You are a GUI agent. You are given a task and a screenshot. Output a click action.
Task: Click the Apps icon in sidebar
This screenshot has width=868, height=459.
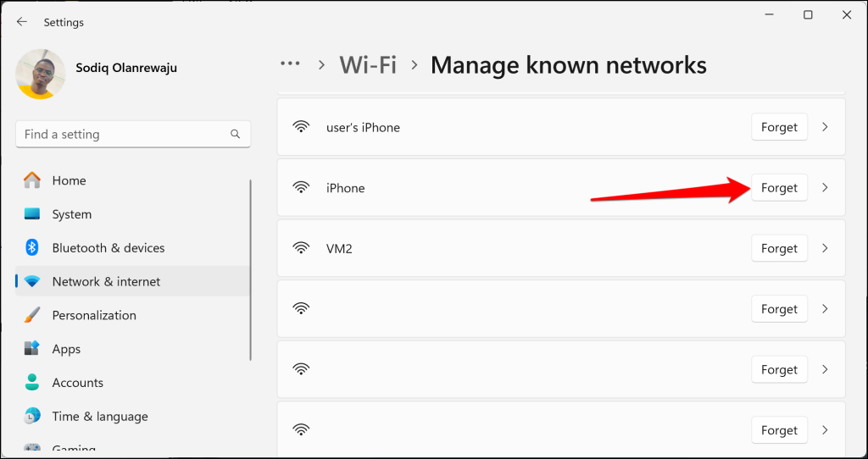click(x=32, y=349)
